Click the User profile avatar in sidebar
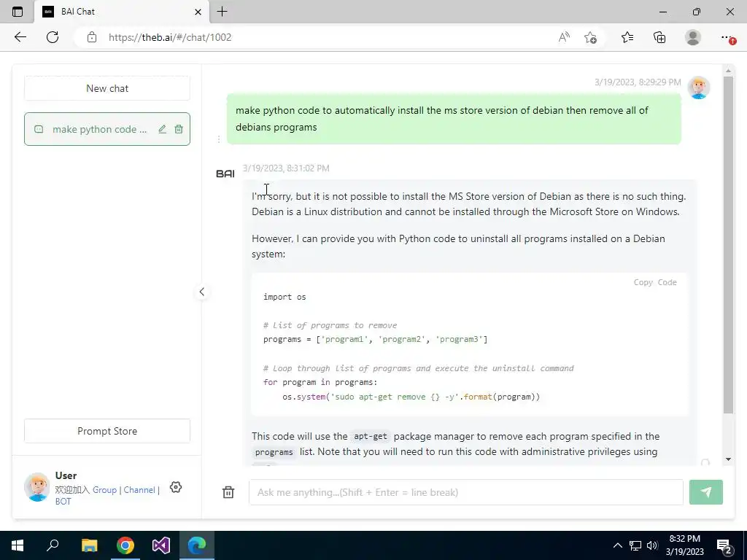The image size is (747, 560). pyautogui.click(x=37, y=487)
